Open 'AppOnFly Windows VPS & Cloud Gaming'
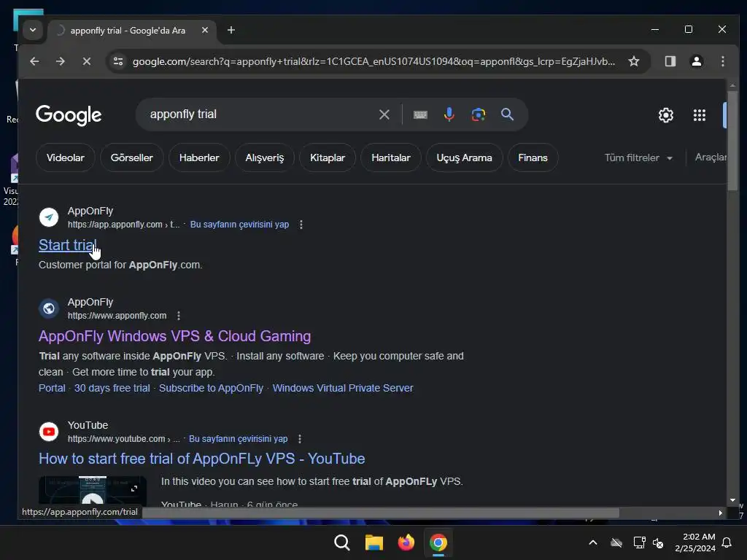 [x=175, y=336]
